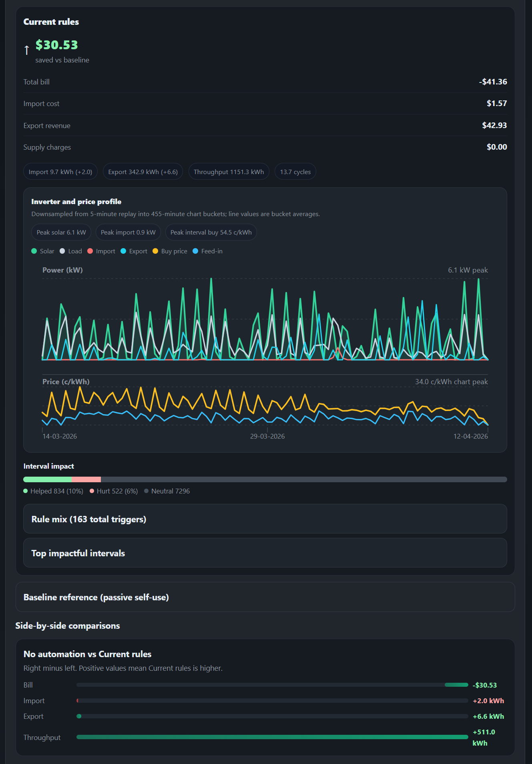This screenshot has height=764, width=532.
Task: Click the Hurt 522 (6%) legend
Action: coord(114,491)
